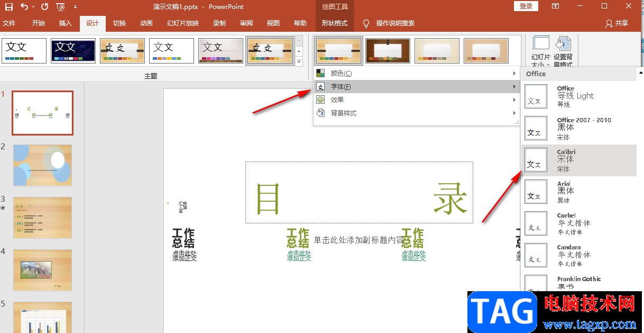This screenshot has height=333, width=644.
Task: Open the 帮助 ribbon tab
Action: (300, 23)
